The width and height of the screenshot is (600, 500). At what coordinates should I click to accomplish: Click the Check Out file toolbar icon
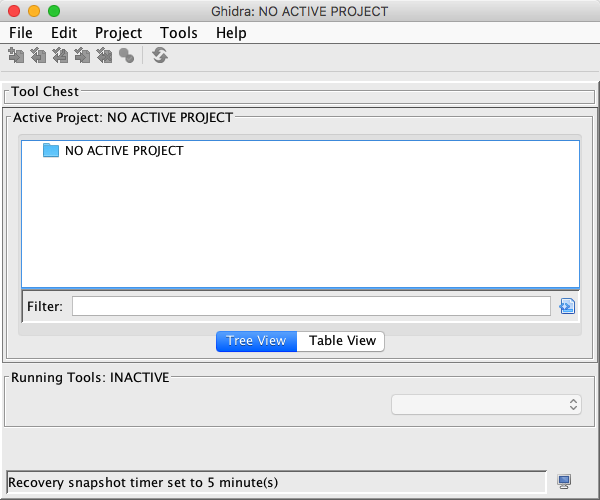[38, 56]
